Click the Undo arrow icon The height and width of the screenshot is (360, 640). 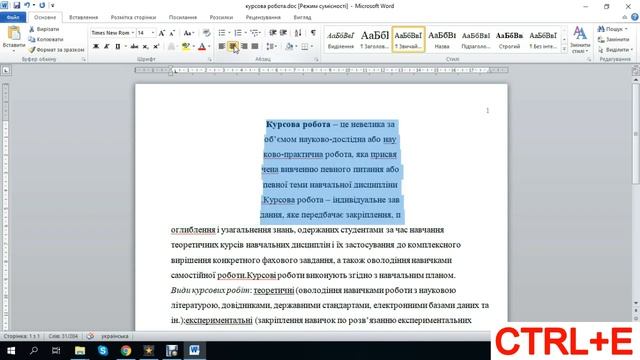pos(27,5)
